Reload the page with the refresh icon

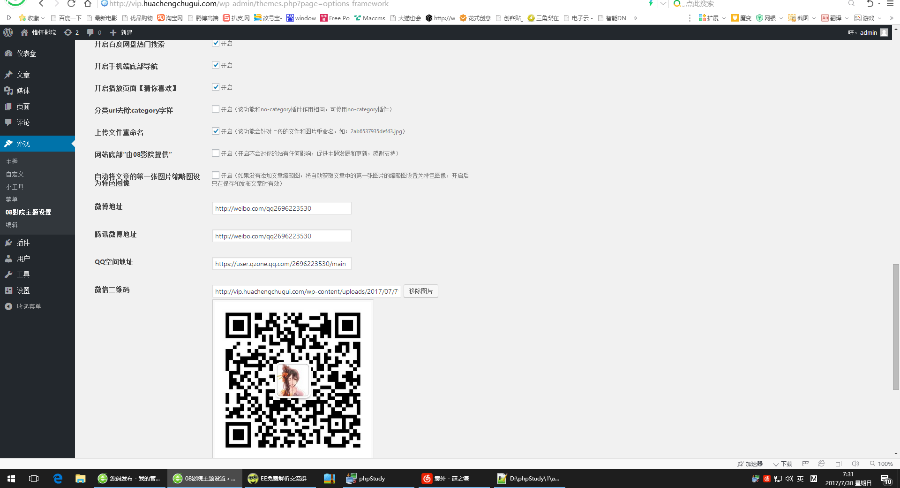coord(71,3)
